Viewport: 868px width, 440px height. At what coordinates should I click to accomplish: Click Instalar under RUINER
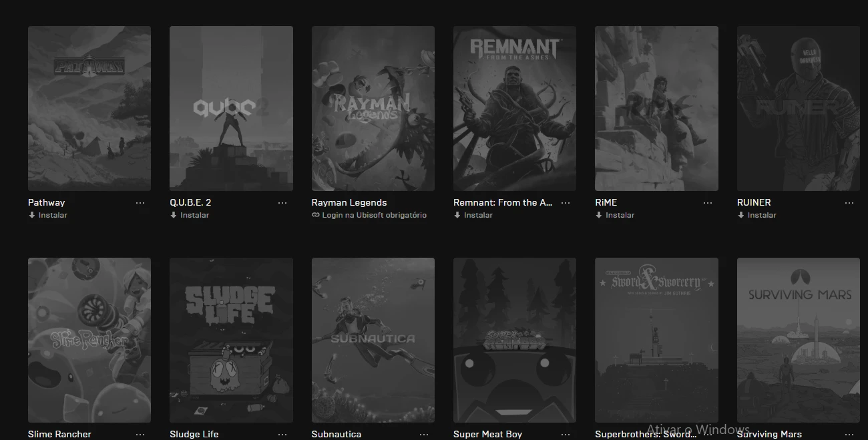click(x=757, y=215)
